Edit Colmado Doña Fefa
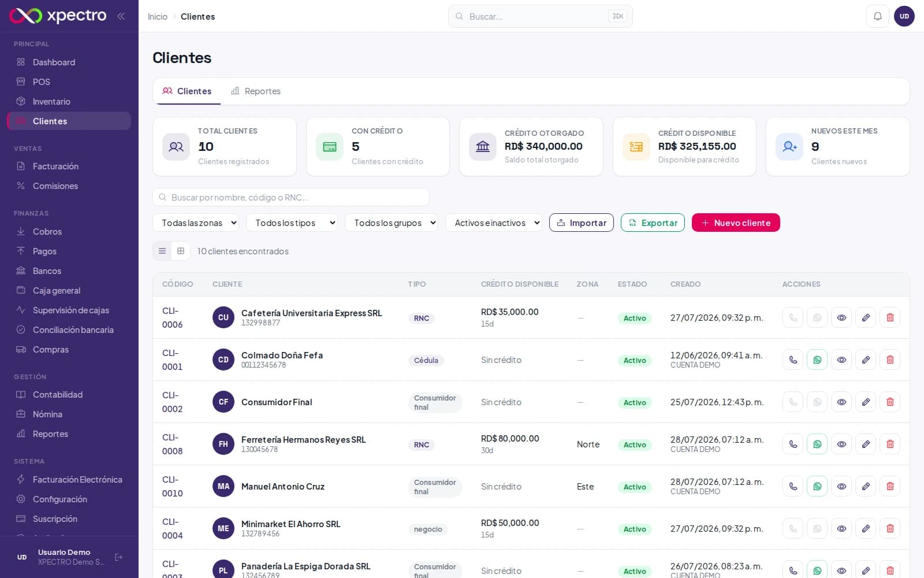Viewport: 924px width, 578px height. coord(866,360)
